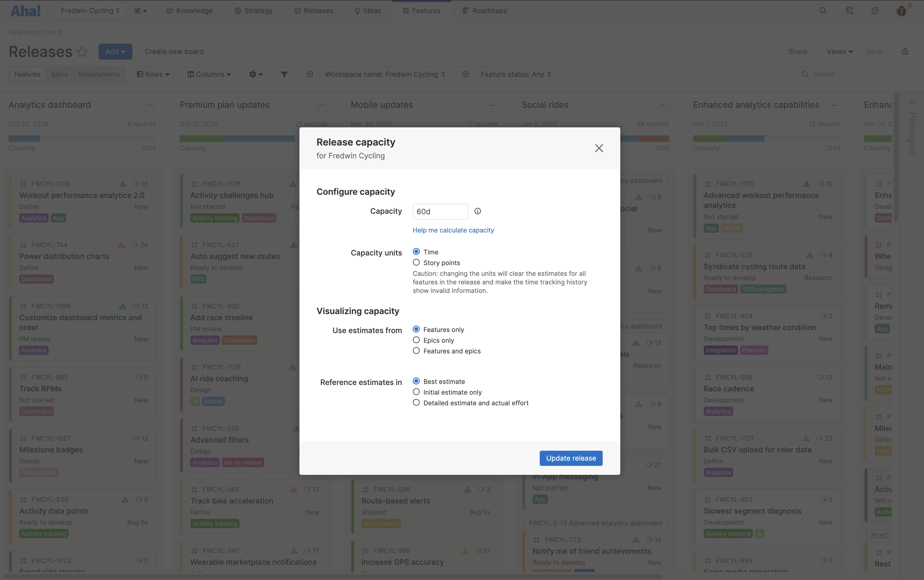
Task: Open Enhanced analytics capabilities more menu
Action: pos(835,105)
